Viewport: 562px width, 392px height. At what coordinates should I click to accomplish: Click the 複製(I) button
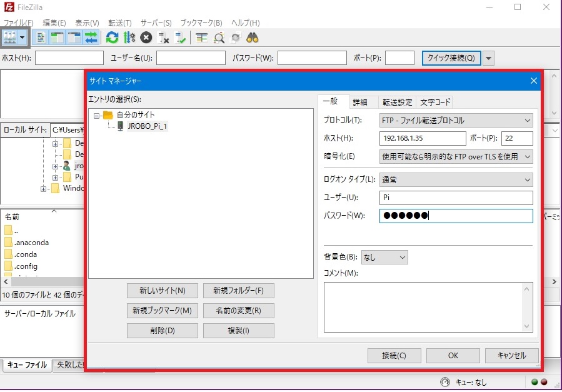(x=239, y=331)
